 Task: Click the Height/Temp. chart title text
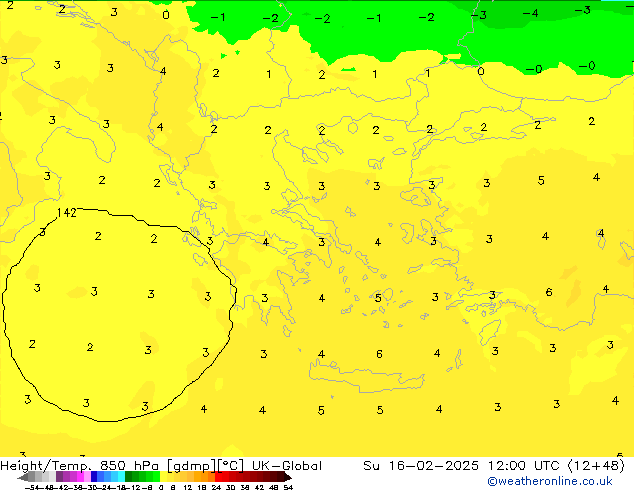45,466
